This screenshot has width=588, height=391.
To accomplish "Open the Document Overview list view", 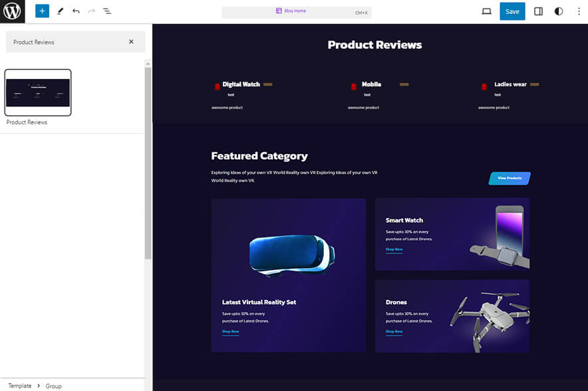I will (107, 11).
